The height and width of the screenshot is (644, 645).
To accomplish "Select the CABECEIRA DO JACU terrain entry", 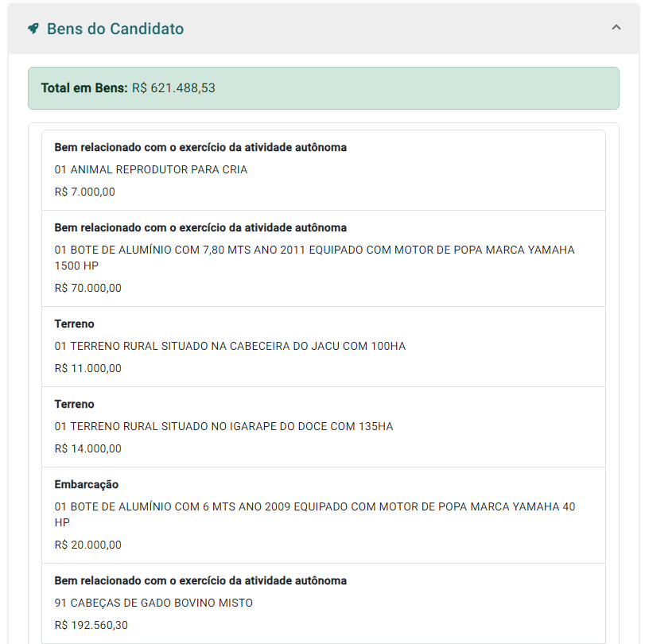I will click(x=230, y=346).
